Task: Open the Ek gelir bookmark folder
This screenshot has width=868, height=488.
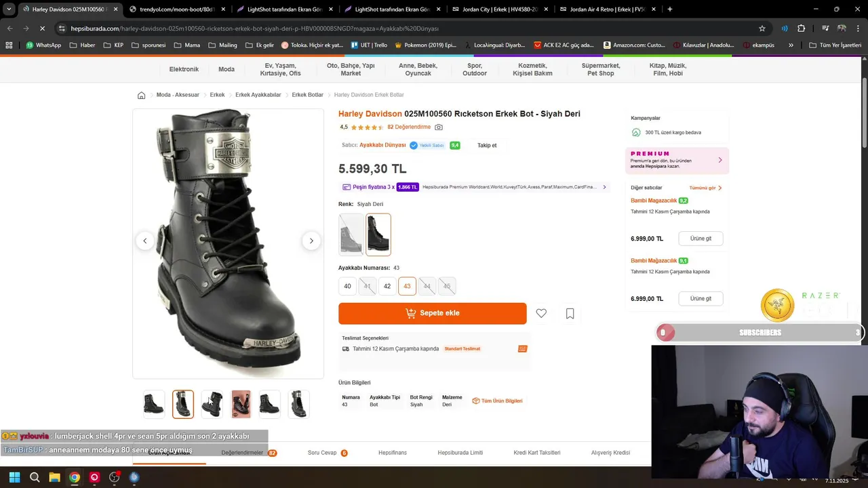Action: [260, 45]
